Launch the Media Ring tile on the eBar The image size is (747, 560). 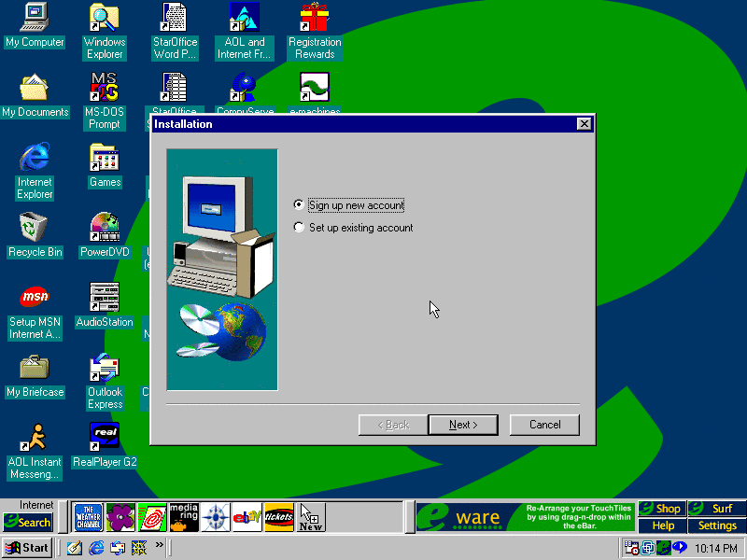click(x=183, y=517)
